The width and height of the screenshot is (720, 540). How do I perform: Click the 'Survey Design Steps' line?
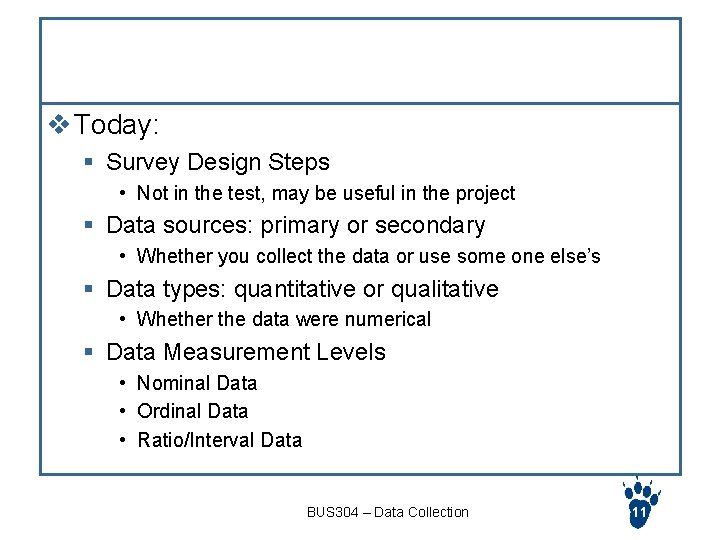(218, 163)
